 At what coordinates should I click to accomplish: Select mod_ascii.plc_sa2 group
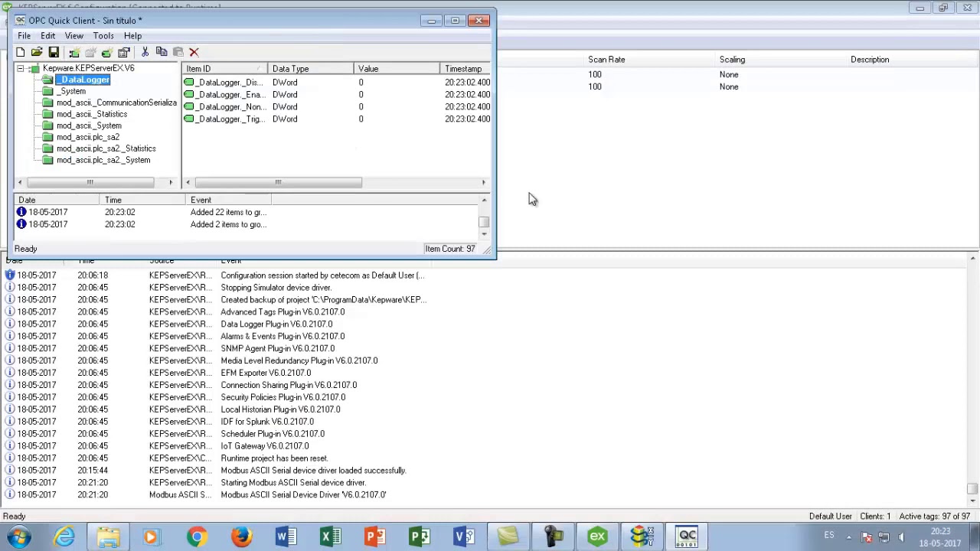[87, 137]
